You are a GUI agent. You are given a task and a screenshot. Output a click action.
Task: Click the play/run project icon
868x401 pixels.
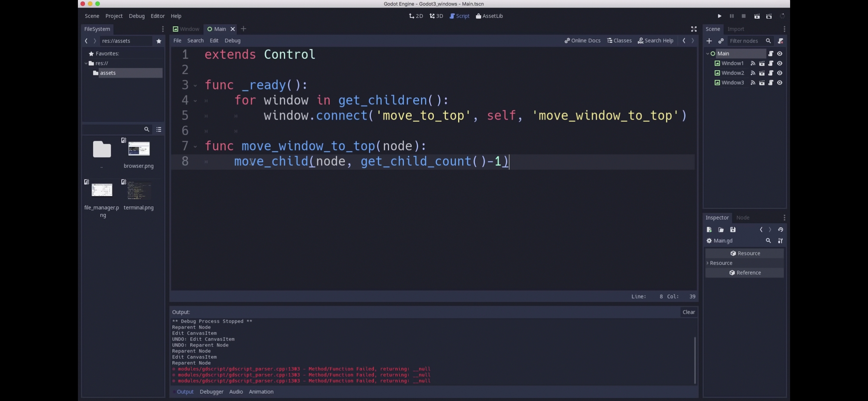(719, 16)
